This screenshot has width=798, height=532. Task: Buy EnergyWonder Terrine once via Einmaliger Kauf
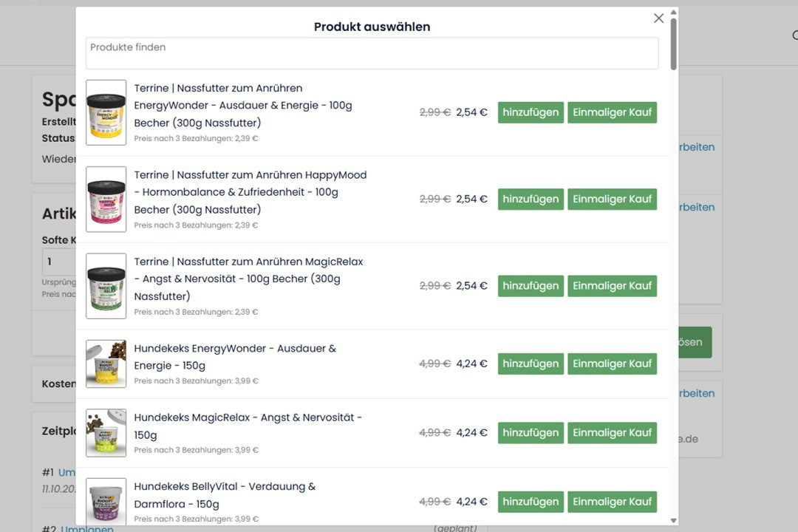point(612,112)
